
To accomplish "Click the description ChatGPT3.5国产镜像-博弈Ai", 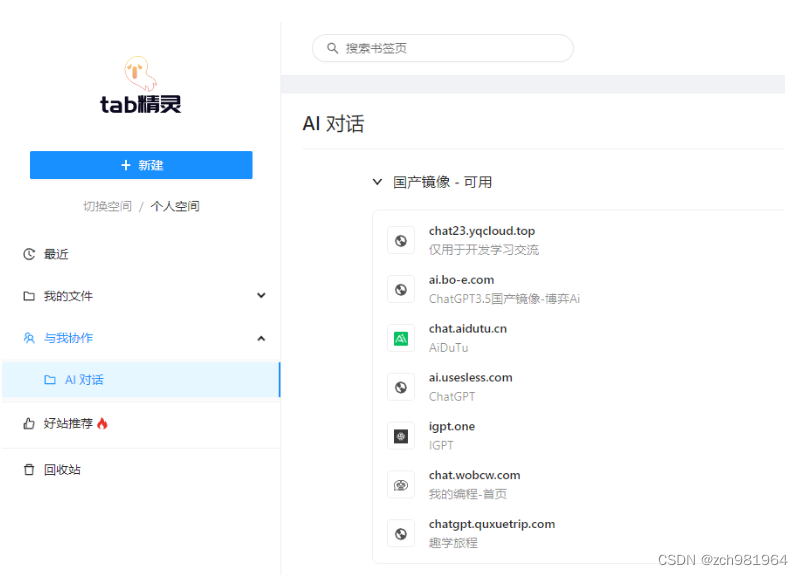I will click(504, 299).
